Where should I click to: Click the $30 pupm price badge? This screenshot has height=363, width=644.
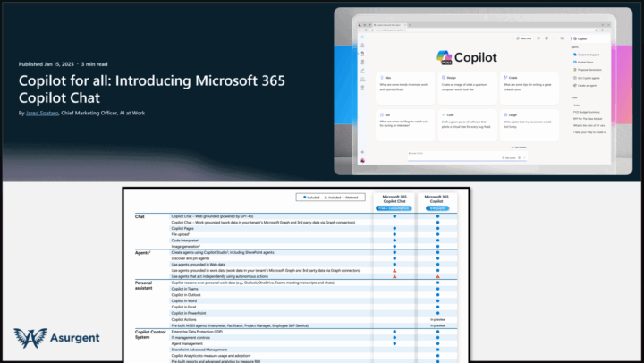point(437,208)
